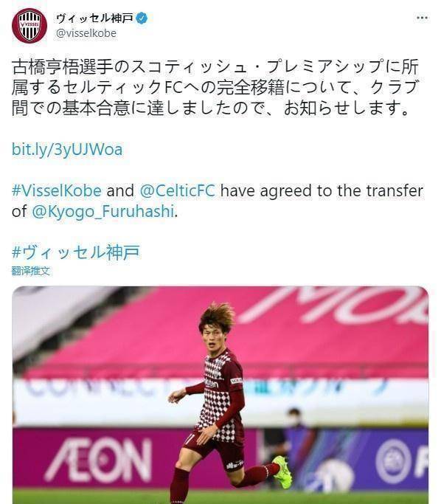This screenshot has width=441, height=504.
Task: Follow the bit.ly/3yUJWoa link
Action: [67, 150]
